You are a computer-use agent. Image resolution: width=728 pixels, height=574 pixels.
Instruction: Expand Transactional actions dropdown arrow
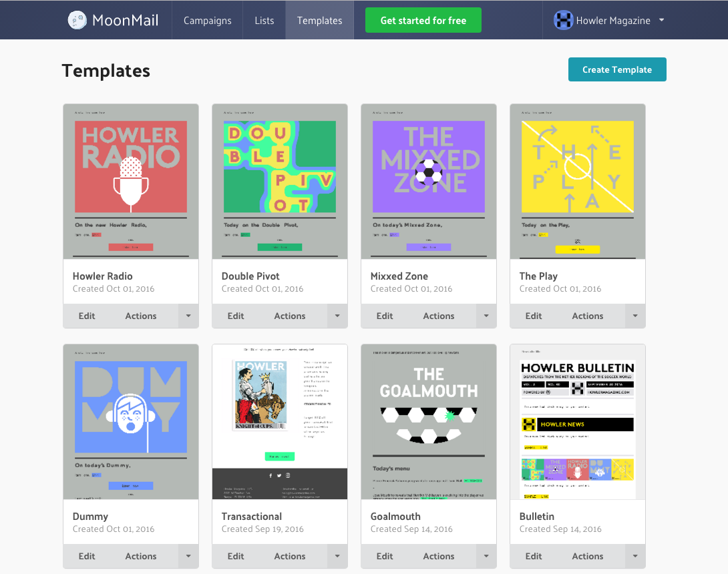(x=337, y=557)
